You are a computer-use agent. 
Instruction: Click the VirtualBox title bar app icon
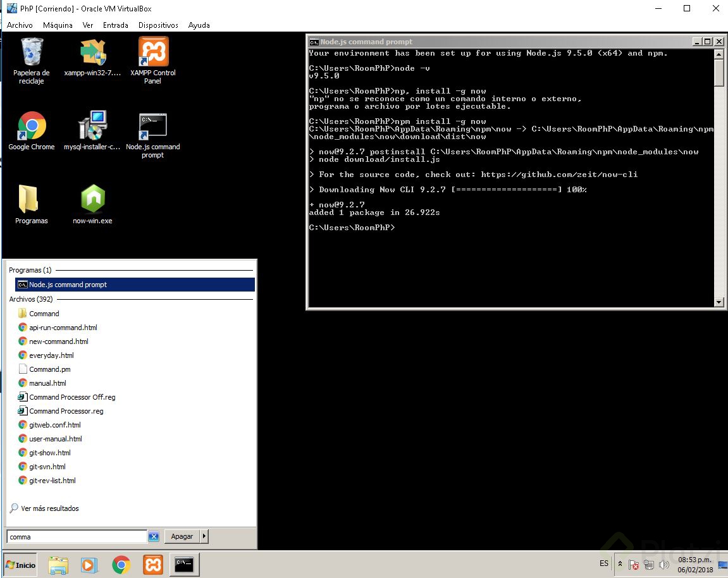click(11, 8)
